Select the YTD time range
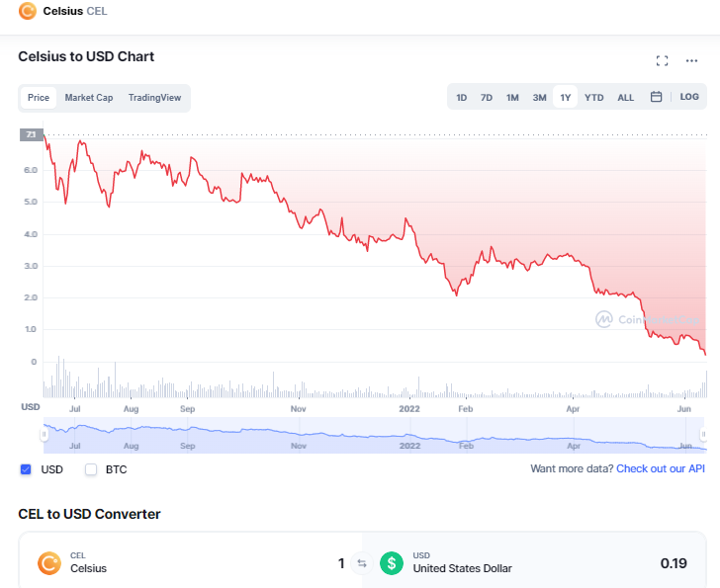 tap(593, 98)
